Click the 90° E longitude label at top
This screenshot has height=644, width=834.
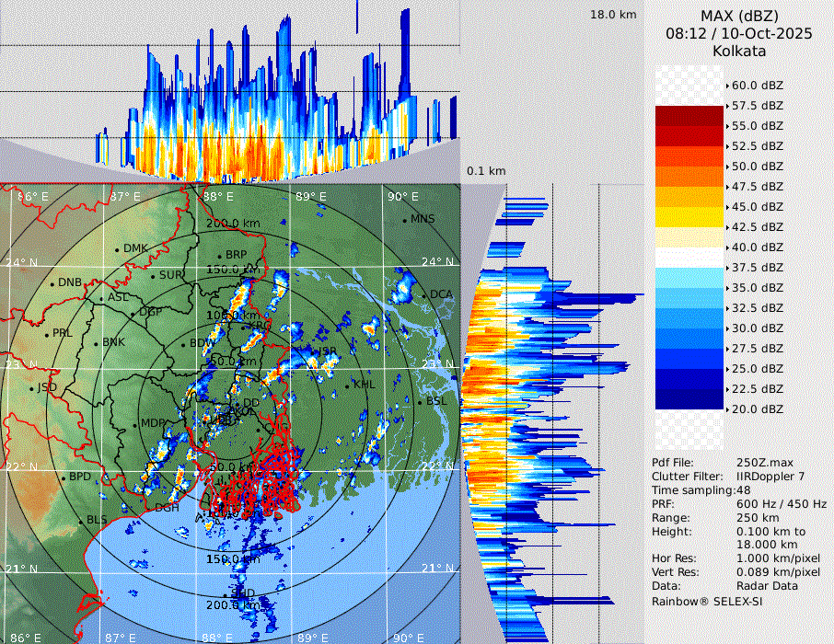pos(402,196)
